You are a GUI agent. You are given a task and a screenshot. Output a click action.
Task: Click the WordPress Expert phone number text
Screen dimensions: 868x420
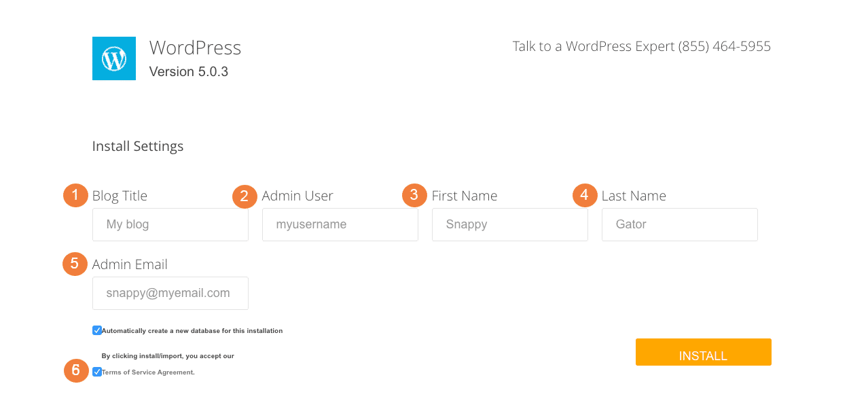724,46
